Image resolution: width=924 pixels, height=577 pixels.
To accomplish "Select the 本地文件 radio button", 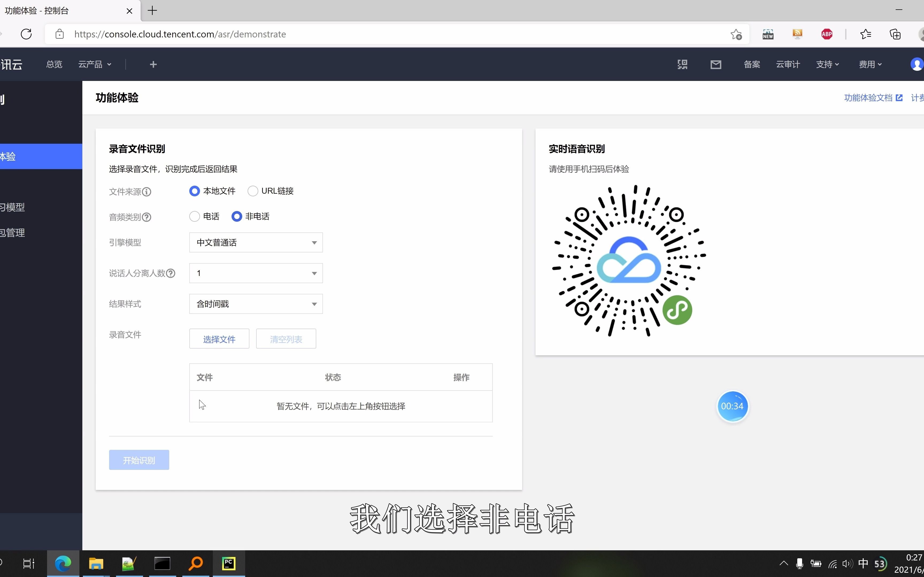I will click(194, 191).
